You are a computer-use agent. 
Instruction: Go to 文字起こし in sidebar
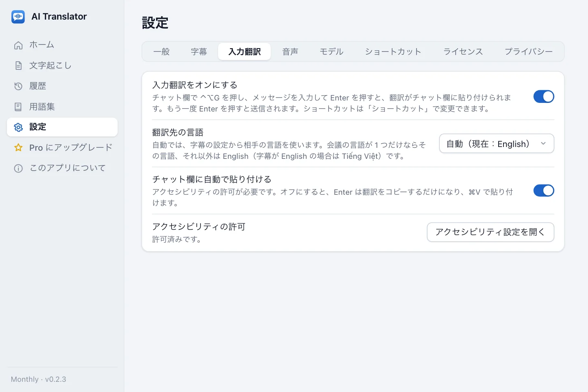point(62,65)
